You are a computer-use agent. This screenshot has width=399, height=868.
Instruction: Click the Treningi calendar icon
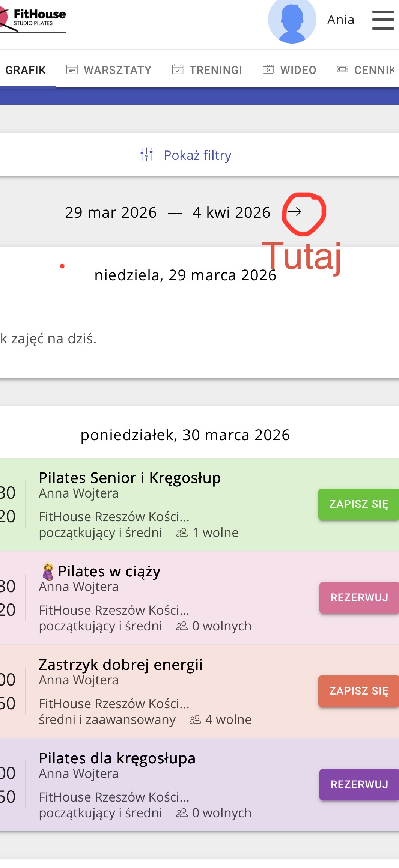pyautogui.click(x=178, y=69)
